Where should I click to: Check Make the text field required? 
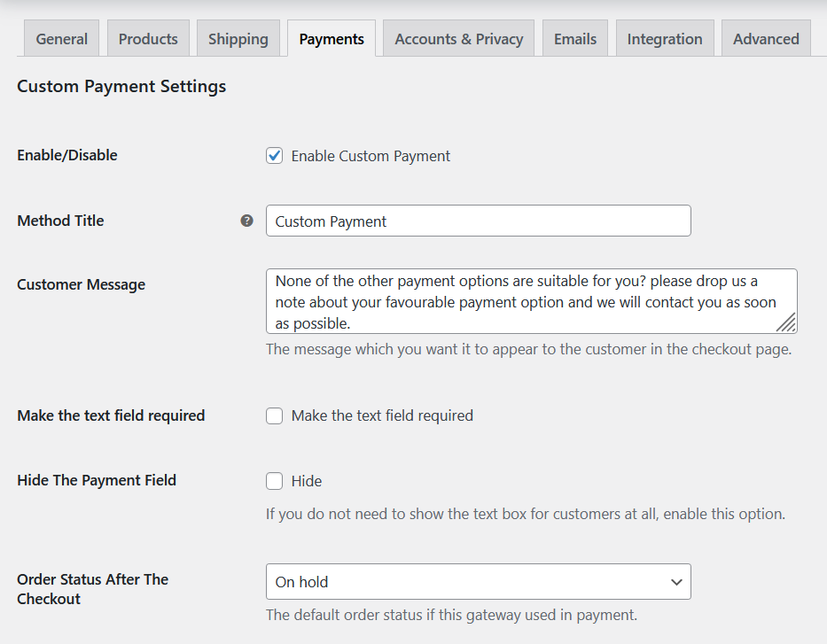(275, 415)
